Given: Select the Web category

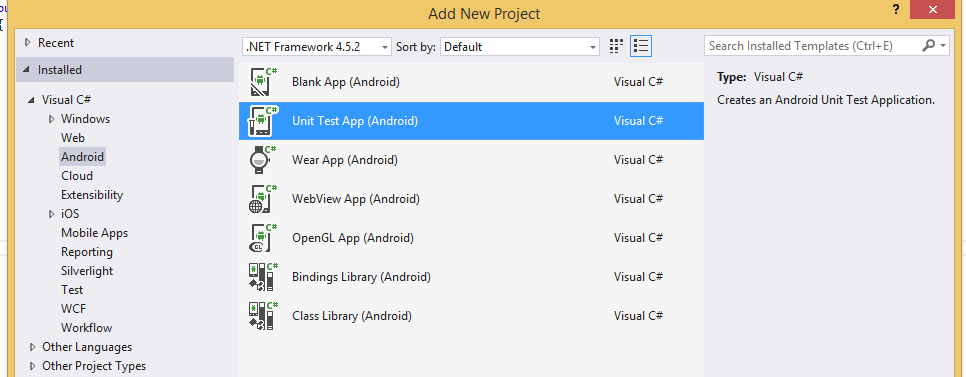Looking at the screenshot, I should (x=73, y=138).
